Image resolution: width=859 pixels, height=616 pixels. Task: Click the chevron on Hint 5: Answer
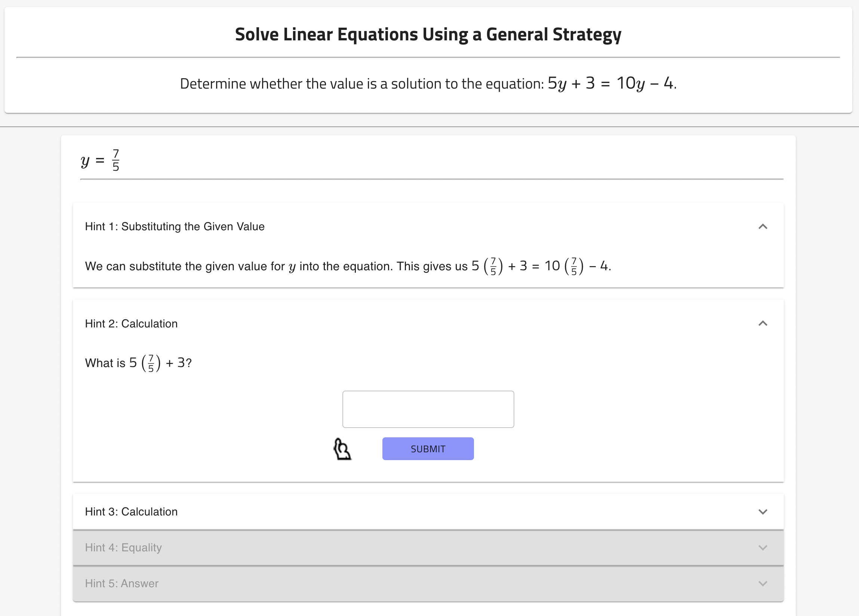(763, 583)
